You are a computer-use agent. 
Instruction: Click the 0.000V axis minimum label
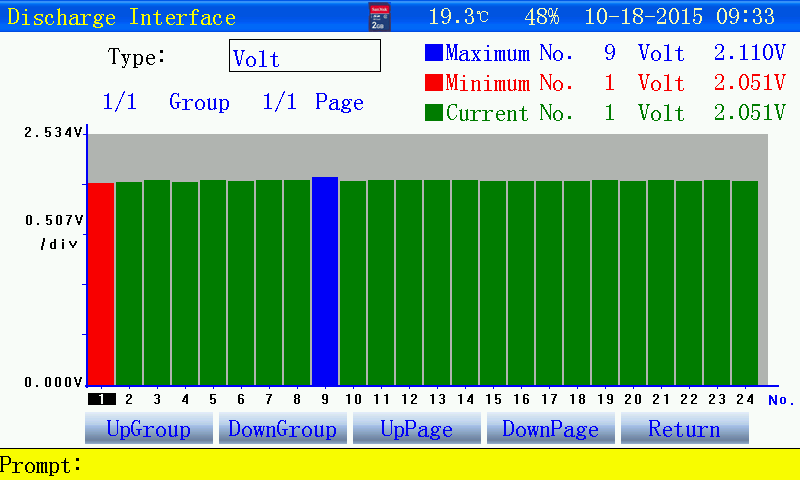point(54,383)
